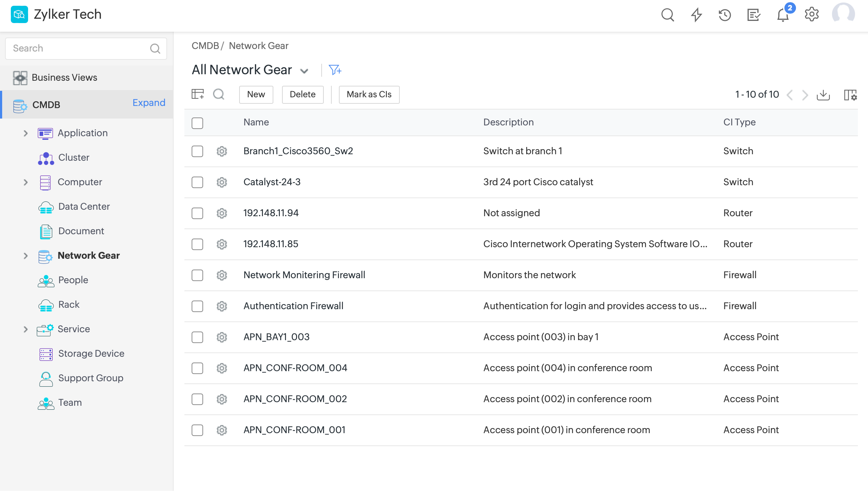Check the Network Monitering Firewall checkbox
Image resolution: width=868 pixels, height=498 pixels.
pyautogui.click(x=197, y=275)
